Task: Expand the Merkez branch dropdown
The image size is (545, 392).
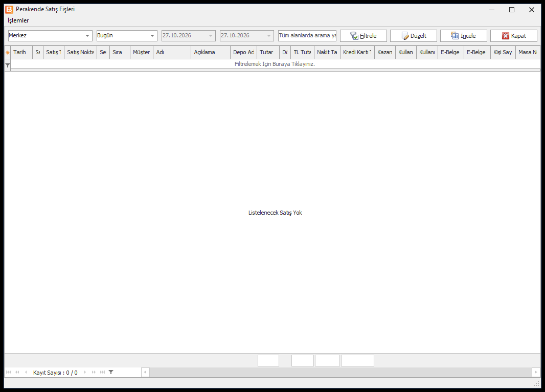Action: click(87, 36)
